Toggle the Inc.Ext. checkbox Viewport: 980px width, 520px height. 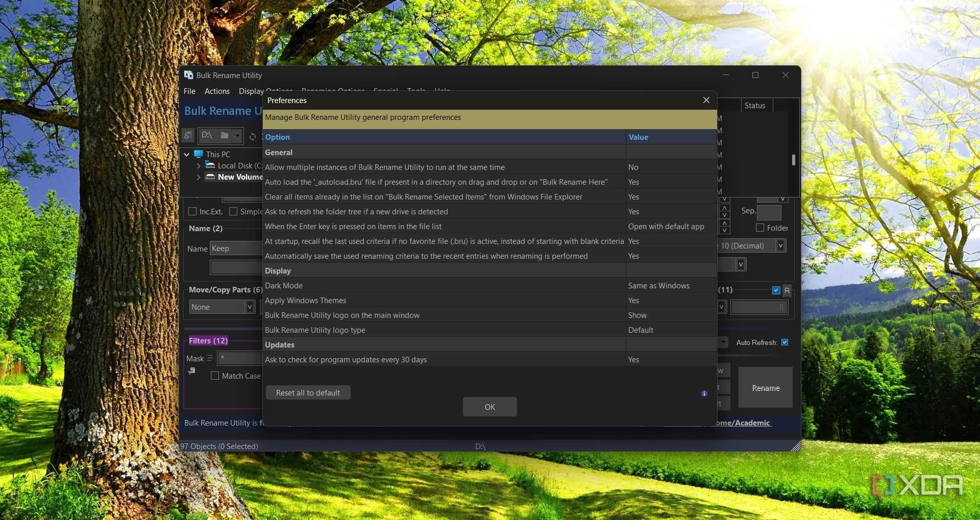[192, 211]
